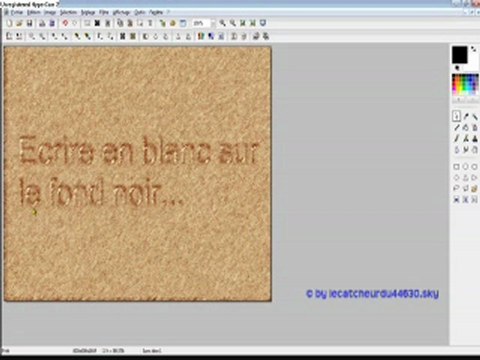
Task: Click the Old photo sepia icon
Action: (x=133, y=36)
